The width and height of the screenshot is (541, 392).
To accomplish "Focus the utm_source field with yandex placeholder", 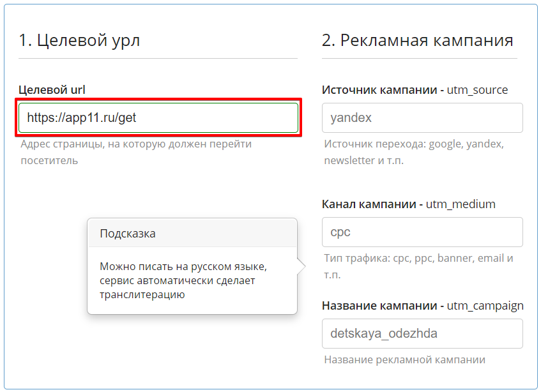I will pos(422,118).
